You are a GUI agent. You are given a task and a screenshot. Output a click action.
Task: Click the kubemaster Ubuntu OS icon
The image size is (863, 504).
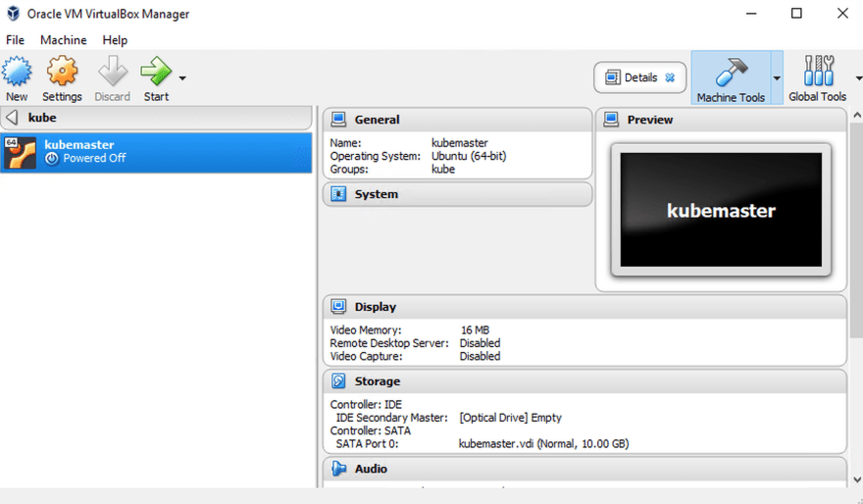[20, 152]
